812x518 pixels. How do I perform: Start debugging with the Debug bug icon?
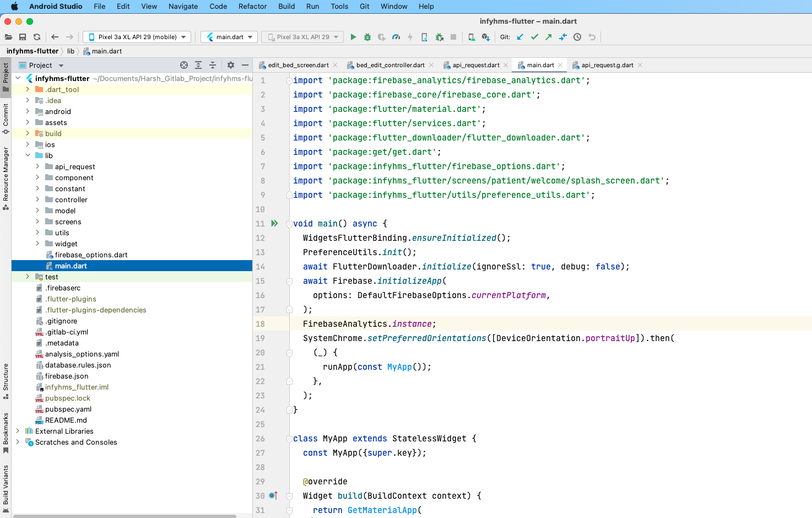pos(367,37)
